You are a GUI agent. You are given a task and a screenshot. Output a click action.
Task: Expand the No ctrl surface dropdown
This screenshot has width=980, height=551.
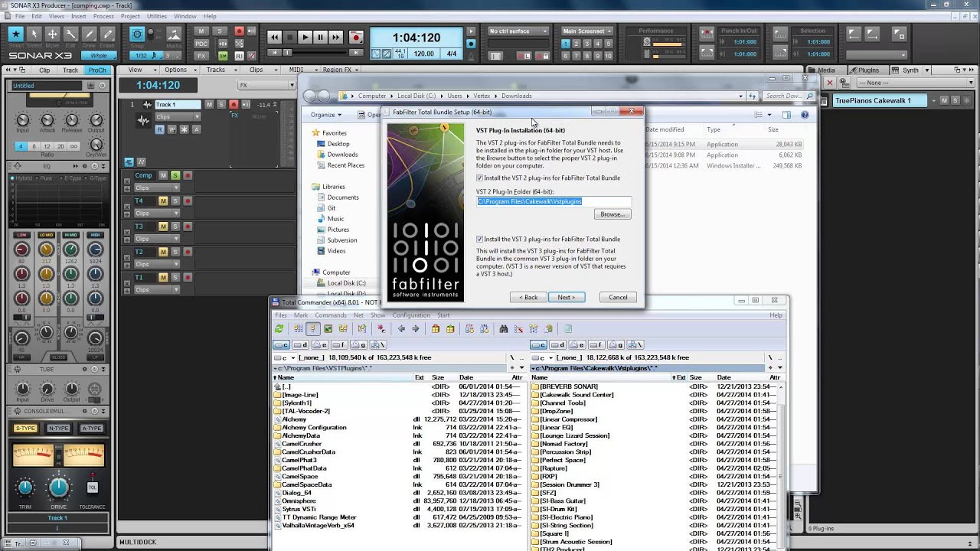(518, 31)
